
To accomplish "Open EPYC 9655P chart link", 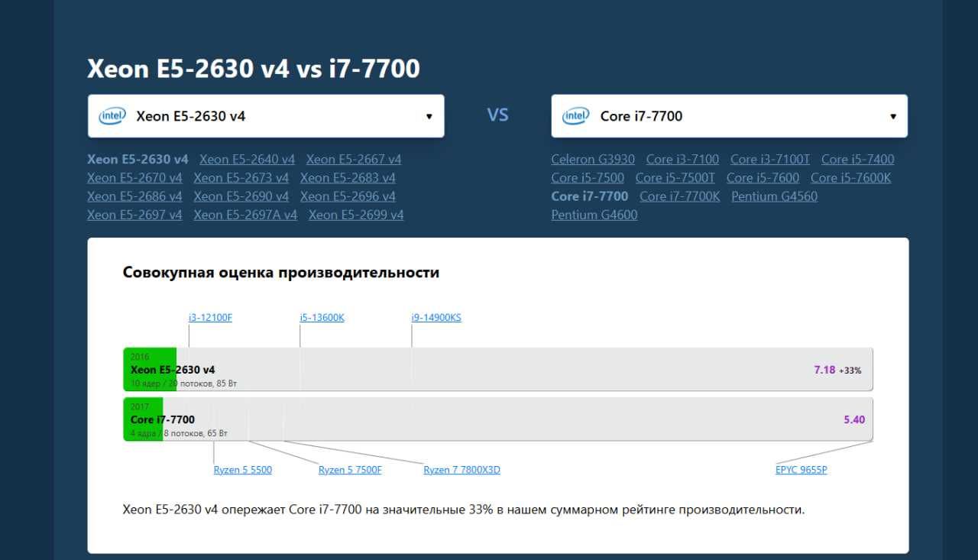I will pyautogui.click(x=802, y=470).
